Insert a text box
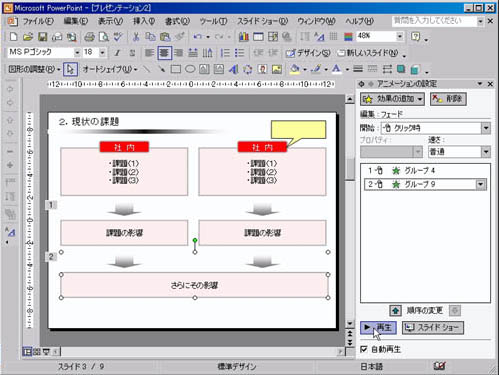Screen dimensions: 499x375 204,69
